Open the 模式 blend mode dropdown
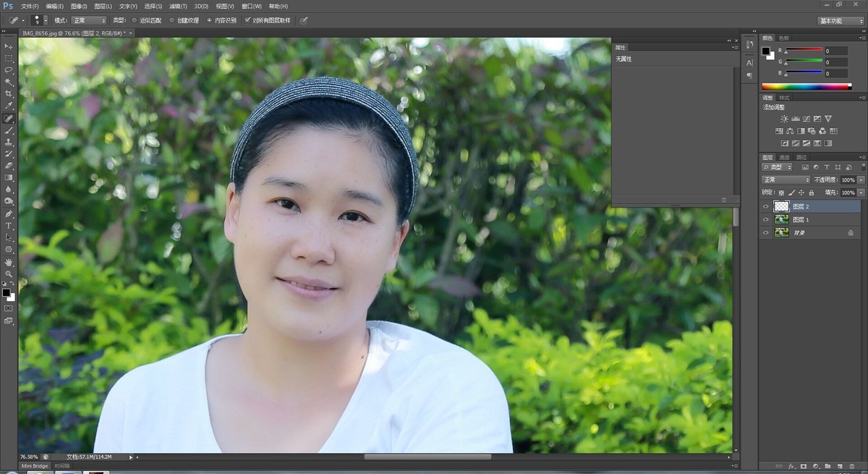The width and height of the screenshot is (868, 474). pos(89,20)
